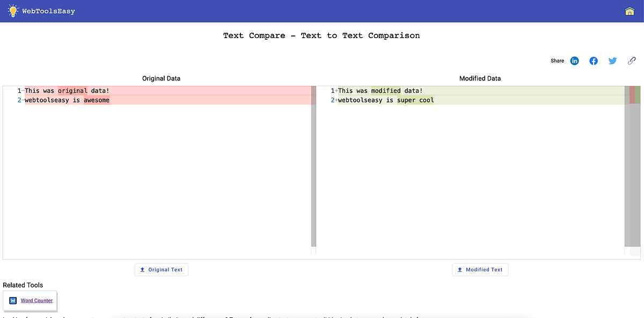Click the upload icon on Original Text button
This screenshot has width=644, height=318.
coord(142,269)
